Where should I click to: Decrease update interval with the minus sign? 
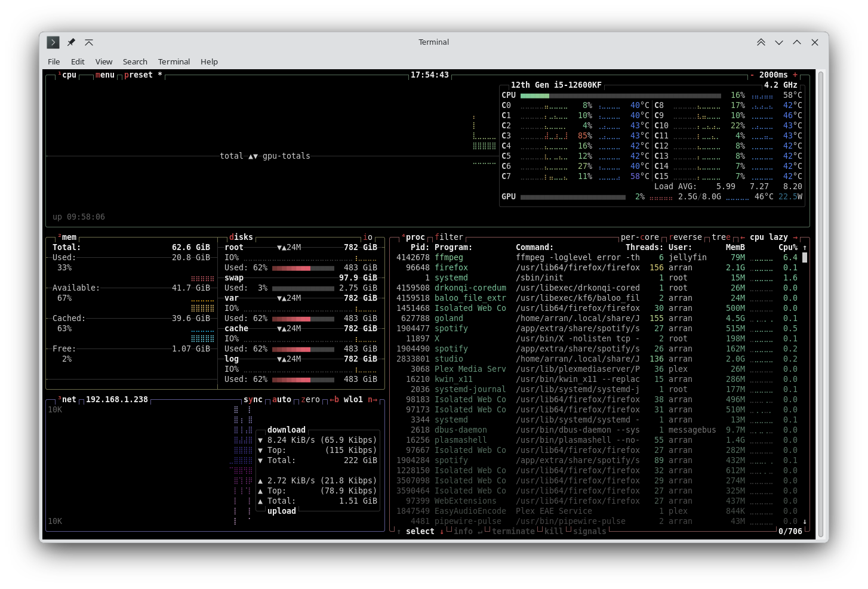[x=752, y=75]
